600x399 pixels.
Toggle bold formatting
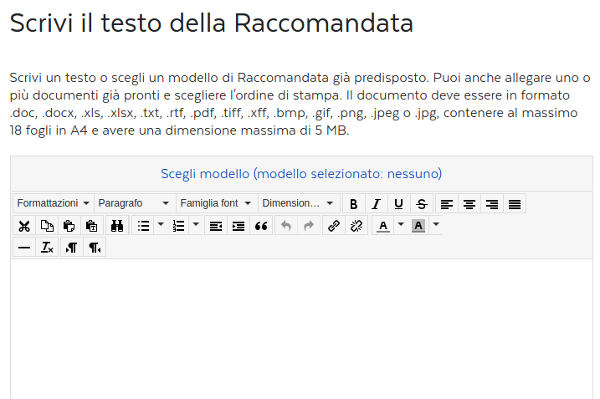(354, 204)
